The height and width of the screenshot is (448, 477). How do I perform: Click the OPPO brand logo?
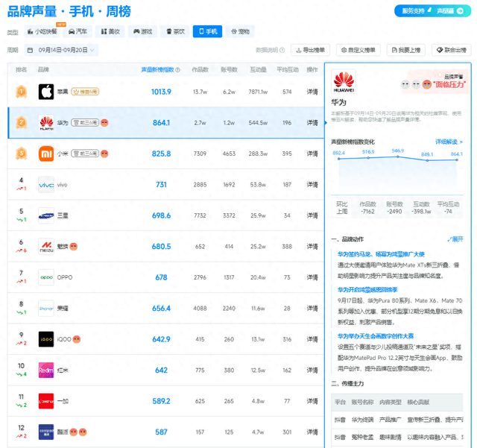click(46, 277)
